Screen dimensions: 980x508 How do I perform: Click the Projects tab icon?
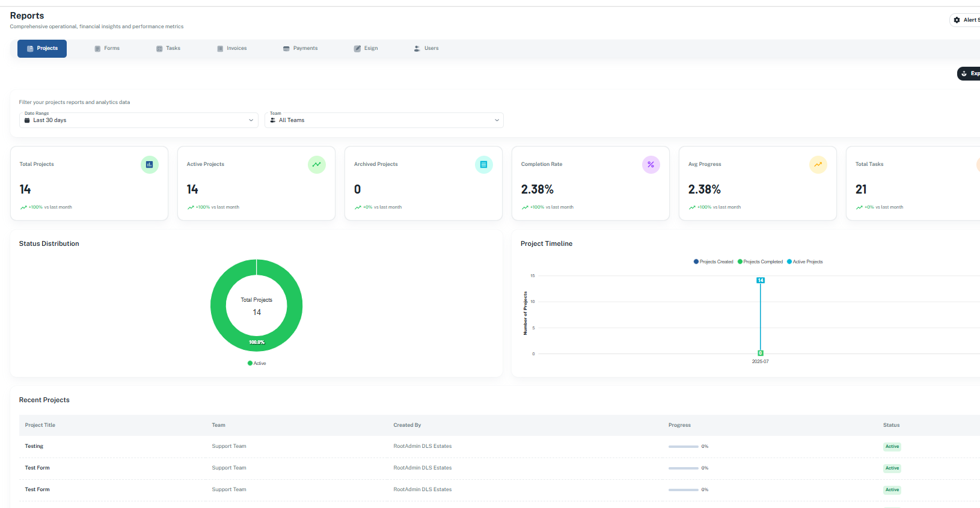tap(30, 49)
